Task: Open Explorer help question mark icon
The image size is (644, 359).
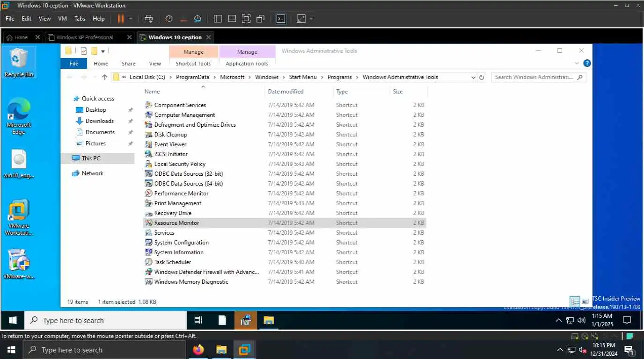Action: (587, 63)
